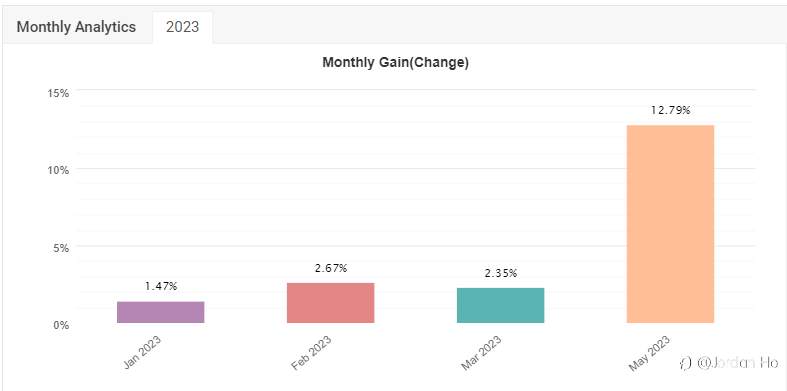787x391 pixels.
Task: Open the Monthly Analytics tab
Action: point(76,27)
